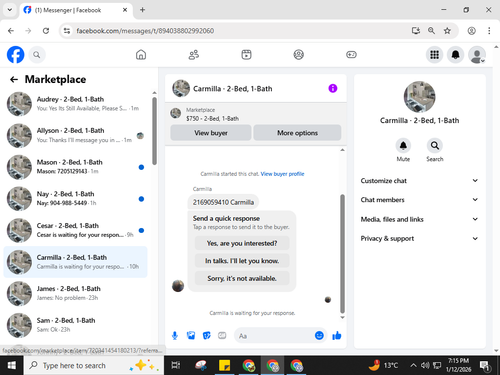Image resolution: width=500 pixels, height=375 pixels.
Task: Open the Gaming icon
Action: 351,55
